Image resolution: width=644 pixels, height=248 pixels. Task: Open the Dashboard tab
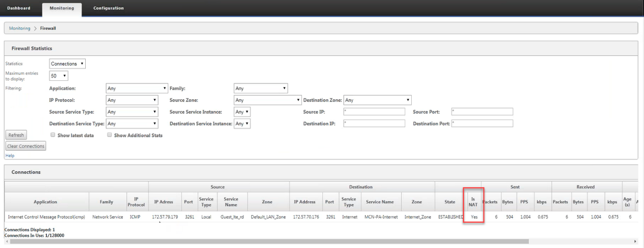click(19, 8)
